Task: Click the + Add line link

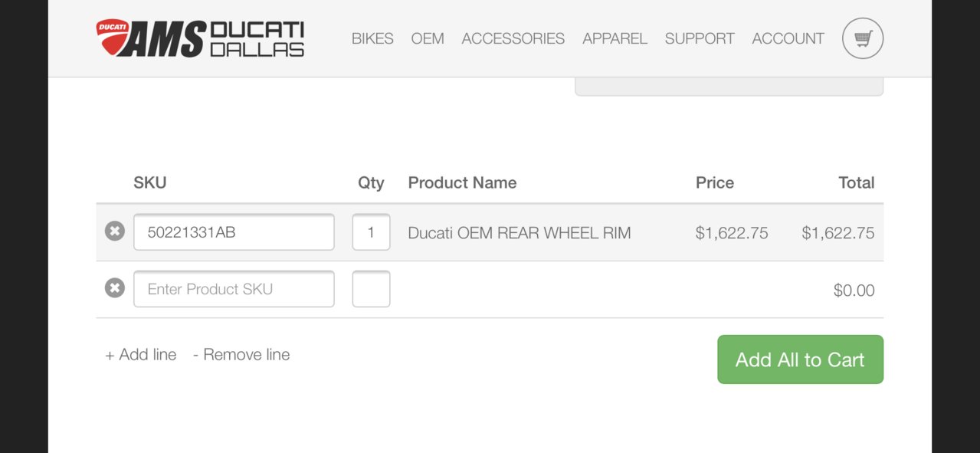Action: [141, 355]
